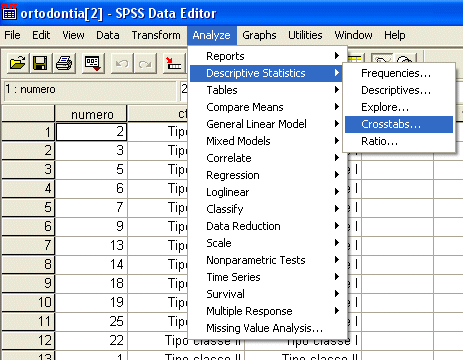Click the Open File folder icon
This screenshot has width=463, height=360.
point(17,63)
